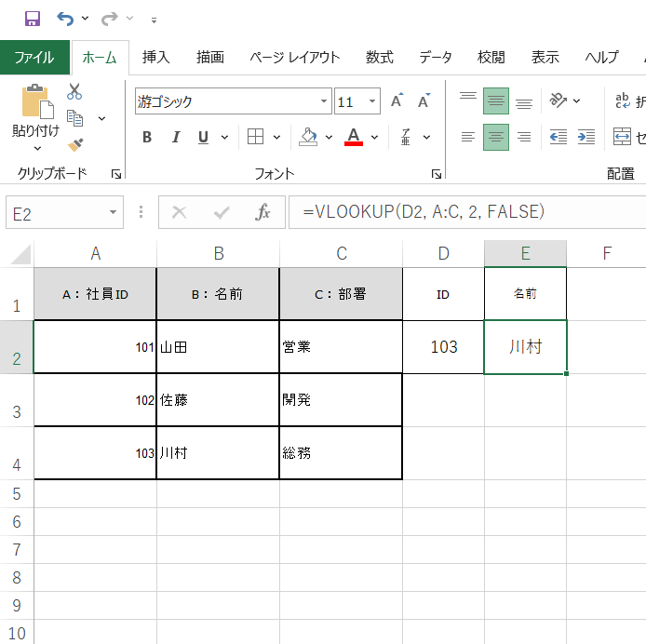The height and width of the screenshot is (644, 646).
Task: Switch to the 数式 ribbon tab
Action: (379, 57)
